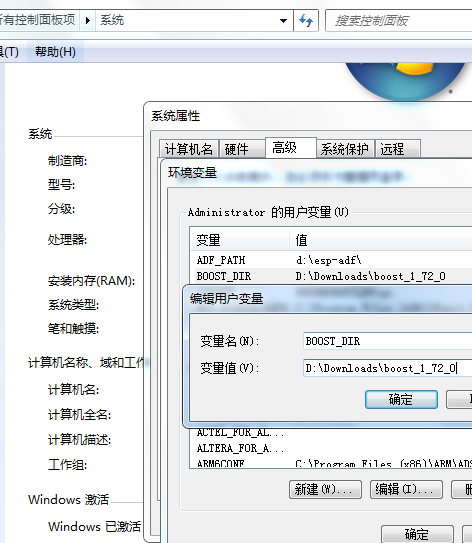Click the refresh arrows icon in the address bar

tap(306, 21)
